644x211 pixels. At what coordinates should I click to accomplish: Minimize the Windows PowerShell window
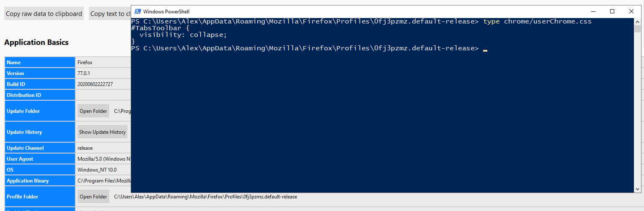(593, 11)
